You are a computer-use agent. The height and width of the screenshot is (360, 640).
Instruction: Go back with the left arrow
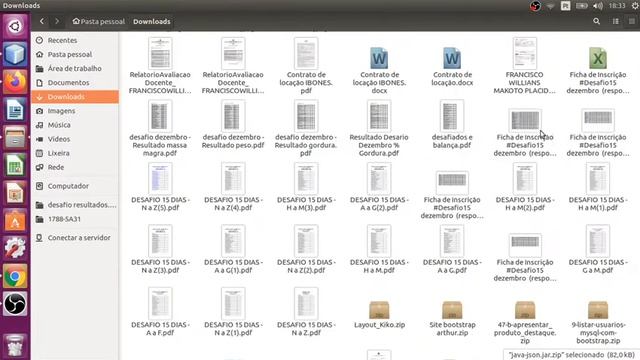tap(42, 21)
